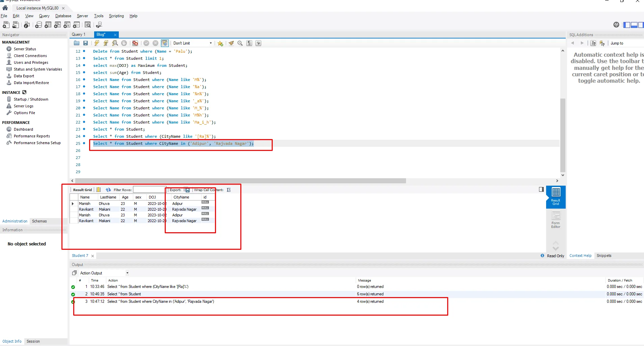
Task: Open Server Status in Navigator
Action: 25,49
